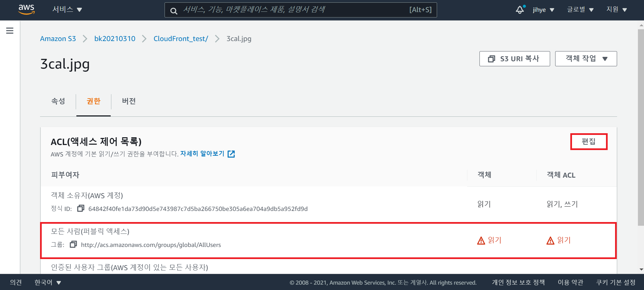Click the scrollbar up arrow

tap(641, 25)
